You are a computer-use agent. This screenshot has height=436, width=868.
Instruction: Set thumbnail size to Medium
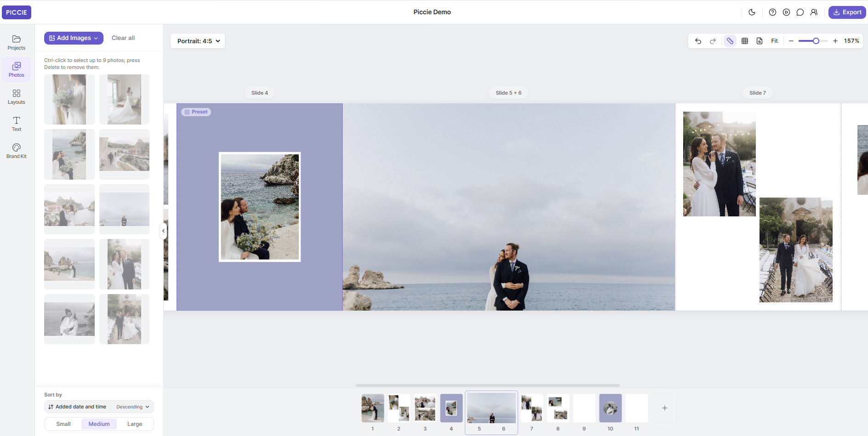[x=99, y=424]
